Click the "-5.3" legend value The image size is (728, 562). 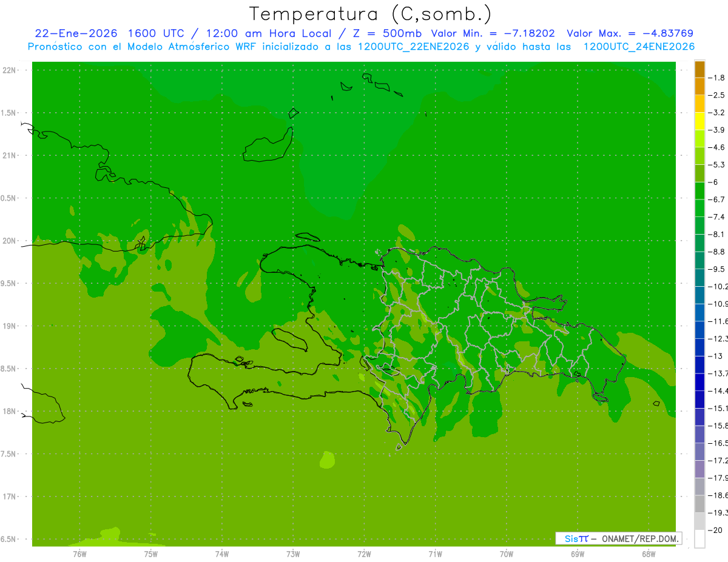(x=716, y=165)
